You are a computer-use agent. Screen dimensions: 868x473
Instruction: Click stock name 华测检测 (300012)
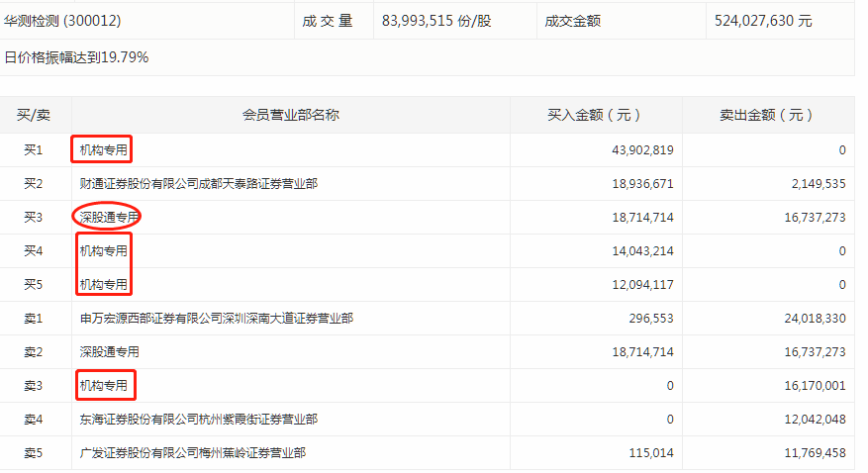tap(62, 21)
